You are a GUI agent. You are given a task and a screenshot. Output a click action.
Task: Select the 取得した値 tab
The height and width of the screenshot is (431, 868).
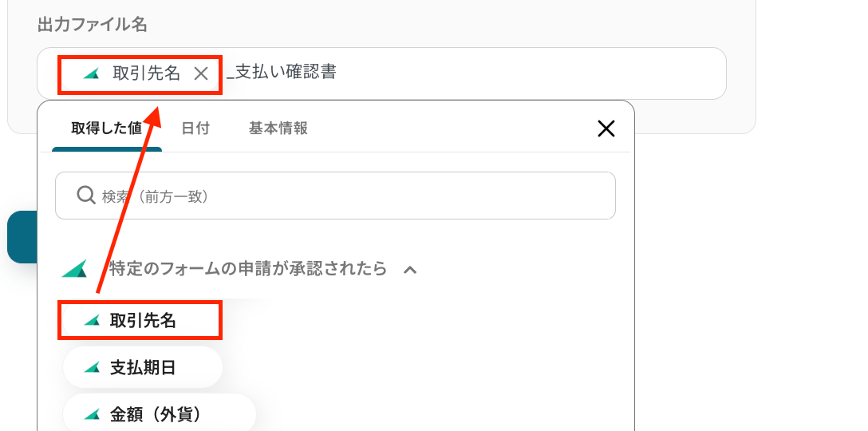tap(107, 129)
